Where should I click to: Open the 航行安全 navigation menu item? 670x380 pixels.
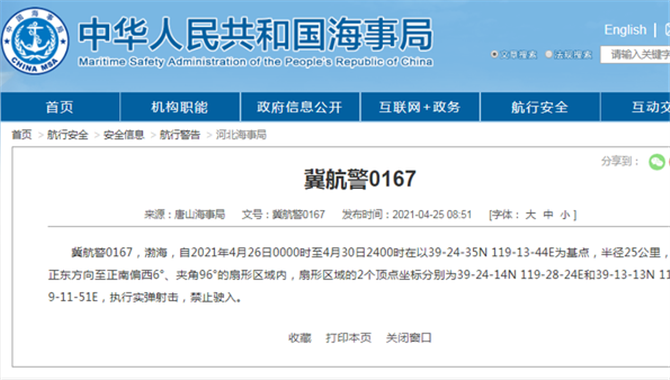coord(540,107)
